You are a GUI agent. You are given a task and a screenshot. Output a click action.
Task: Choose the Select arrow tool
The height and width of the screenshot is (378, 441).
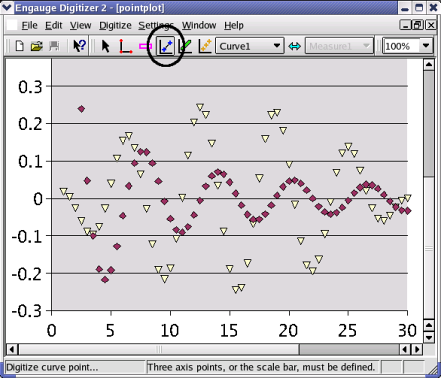click(x=105, y=46)
